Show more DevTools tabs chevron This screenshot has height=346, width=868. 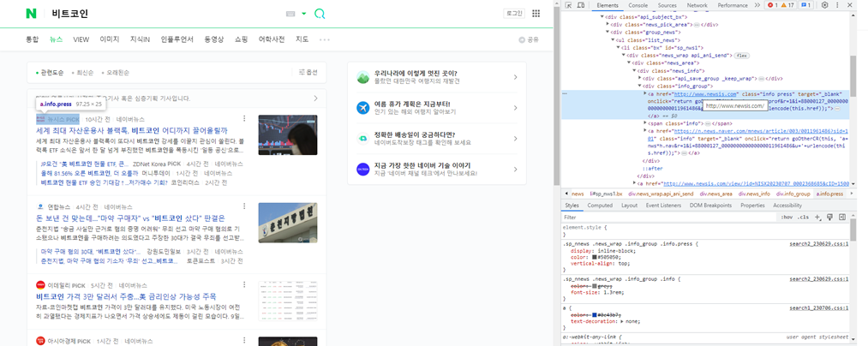(757, 5)
